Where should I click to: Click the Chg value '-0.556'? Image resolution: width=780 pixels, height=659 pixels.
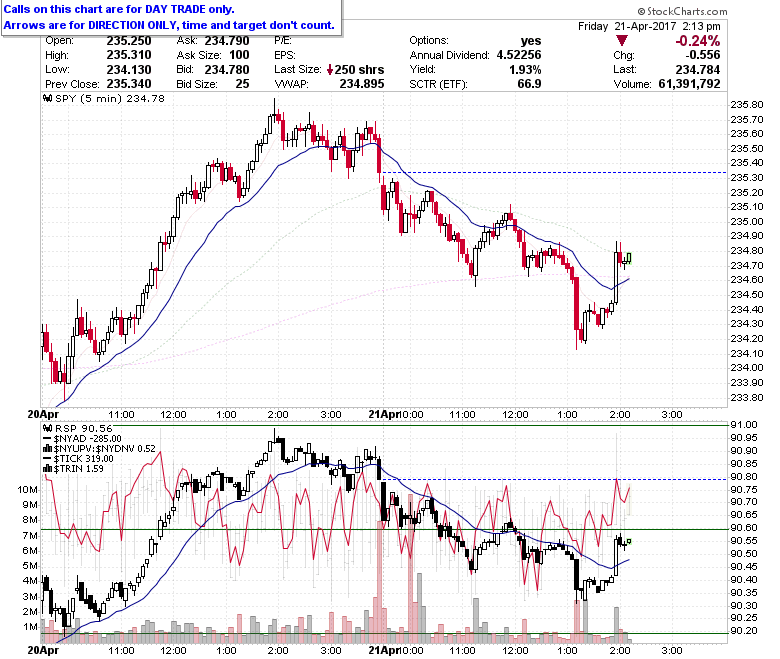pos(702,55)
